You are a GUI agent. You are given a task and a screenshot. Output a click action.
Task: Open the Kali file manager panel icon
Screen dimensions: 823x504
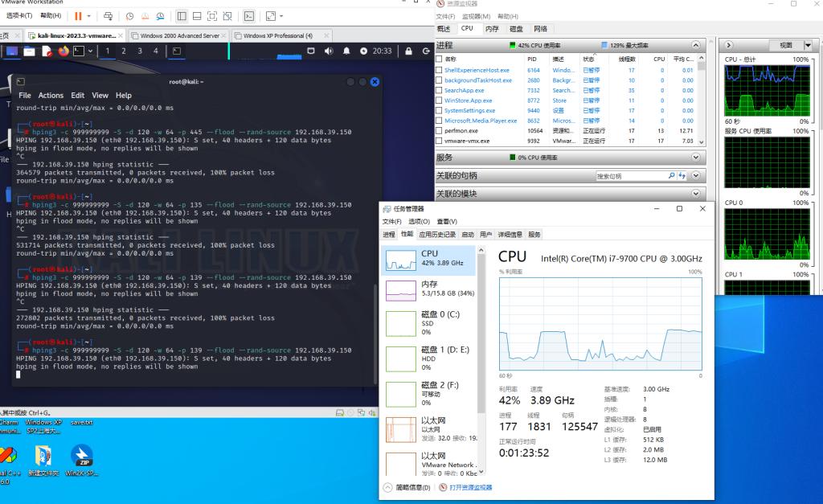(30, 51)
